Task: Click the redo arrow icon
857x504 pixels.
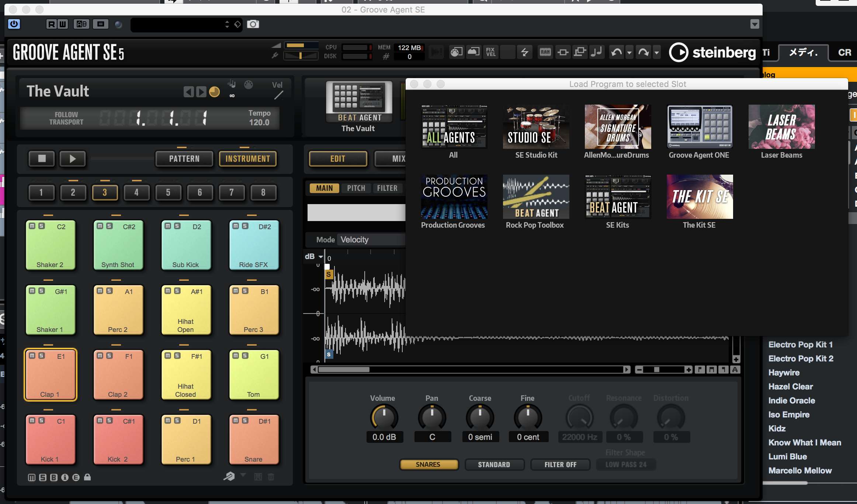Action: point(643,52)
